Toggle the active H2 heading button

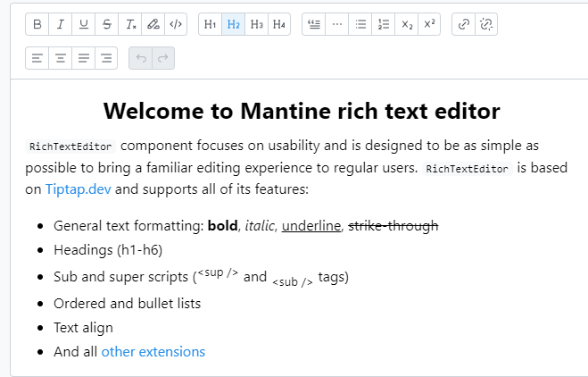click(x=233, y=24)
